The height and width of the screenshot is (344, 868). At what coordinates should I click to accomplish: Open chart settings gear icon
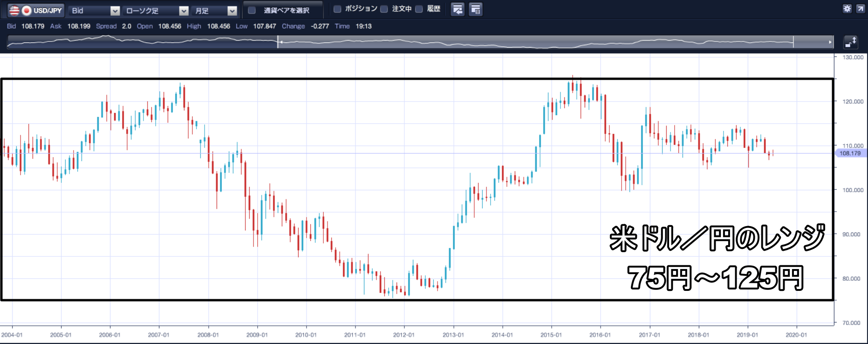pyautogui.click(x=847, y=8)
